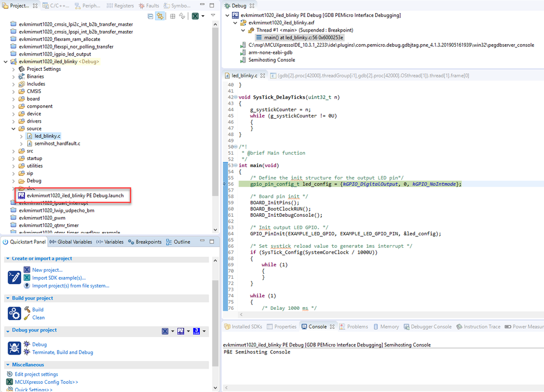The width and height of the screenshot is (544, 392).
Task: Select led_blinky.c in project tree
Action: (x=47, y=136)
